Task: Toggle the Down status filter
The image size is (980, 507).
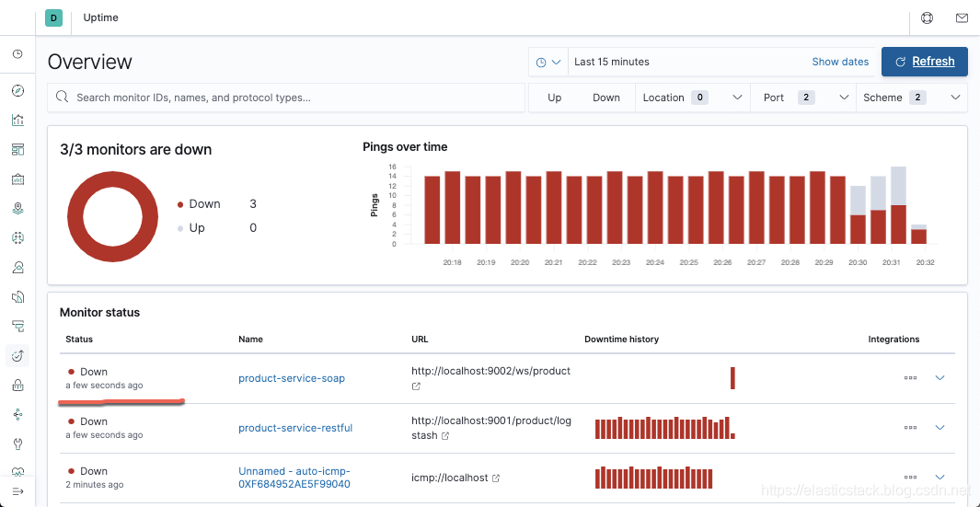Action: click(x=606, y=98)
